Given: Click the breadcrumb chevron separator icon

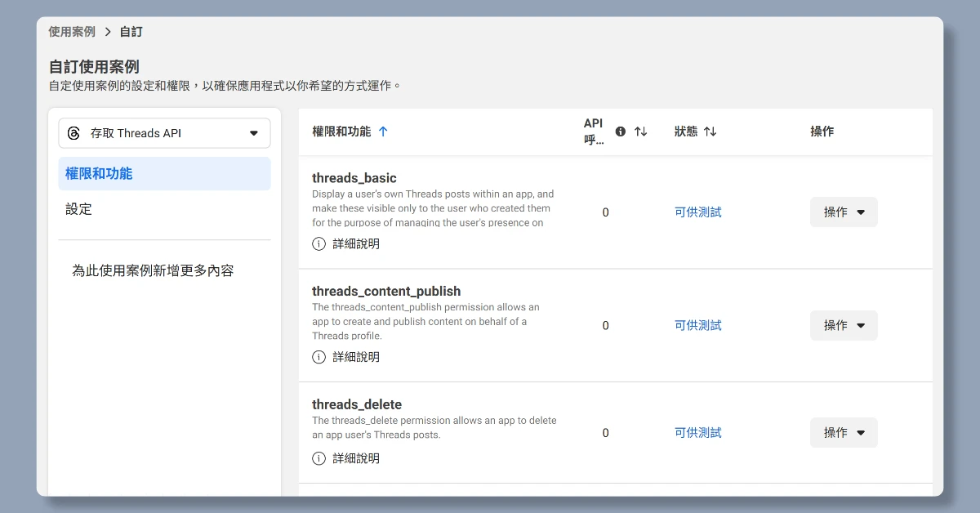Looking at the screenshot, I should [108, 32].
